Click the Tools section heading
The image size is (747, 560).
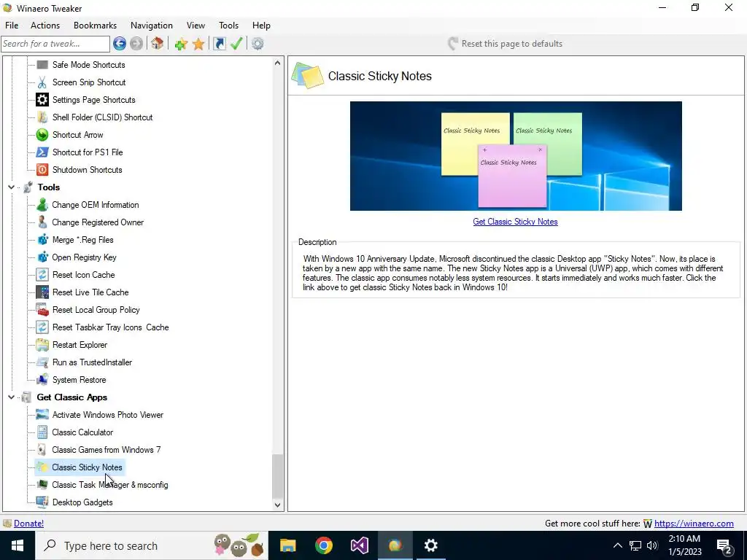pos(49,187)
